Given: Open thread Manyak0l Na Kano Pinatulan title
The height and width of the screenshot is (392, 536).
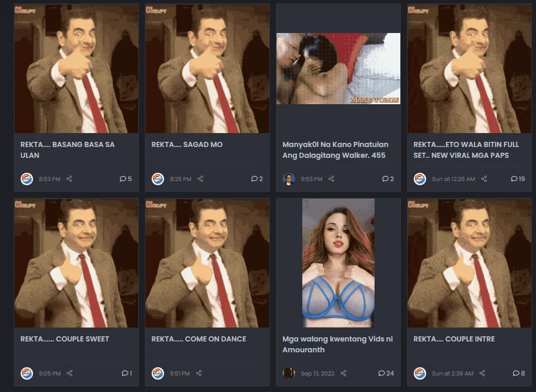Looking at the screenshot, I should pyautogui.click(x=335, y=150).
